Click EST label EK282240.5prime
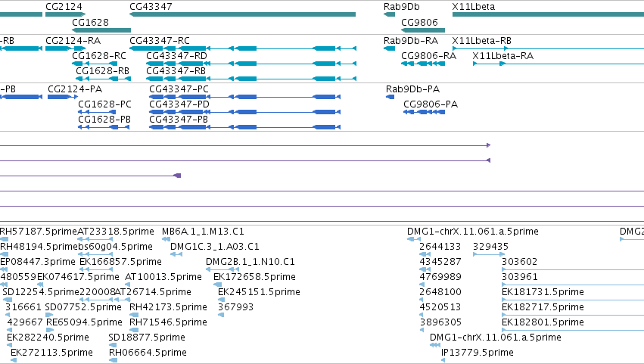The height and width of the screenshot is (364, 644). pyautogui.click(x=48, y=338)
